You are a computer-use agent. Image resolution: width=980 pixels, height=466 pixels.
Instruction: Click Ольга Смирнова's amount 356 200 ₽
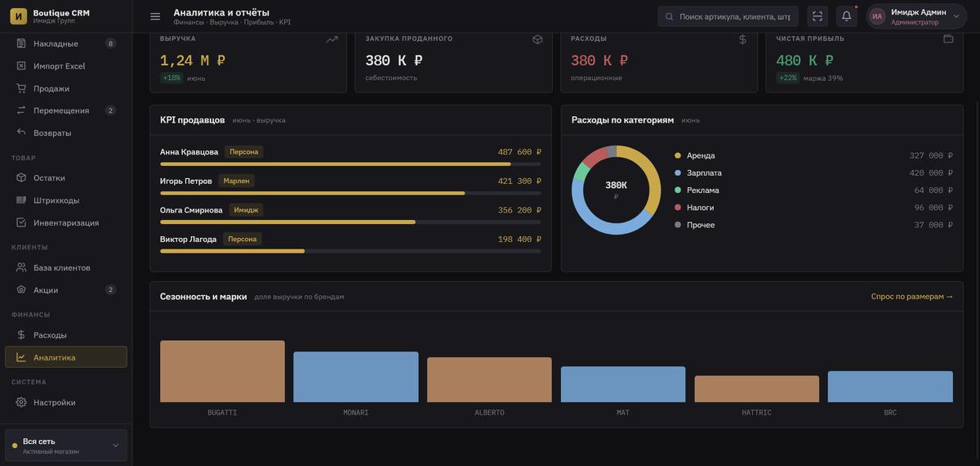(519, 210)
